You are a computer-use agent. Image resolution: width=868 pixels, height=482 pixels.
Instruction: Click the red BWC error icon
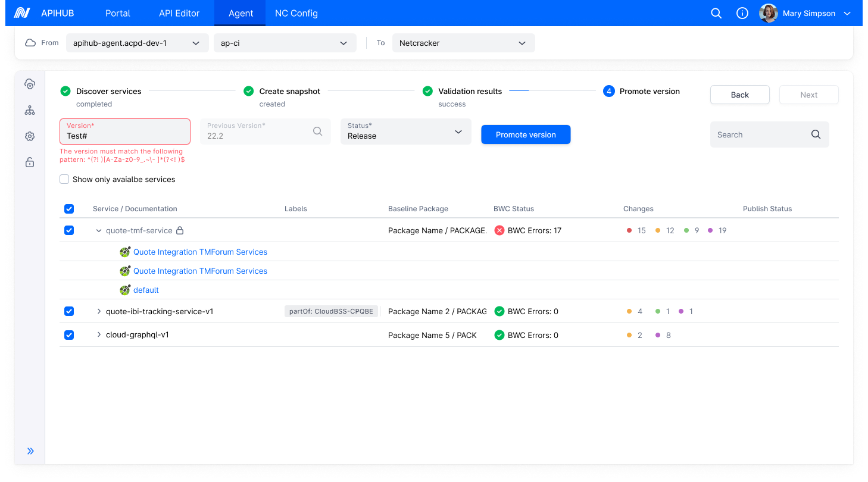499,230
